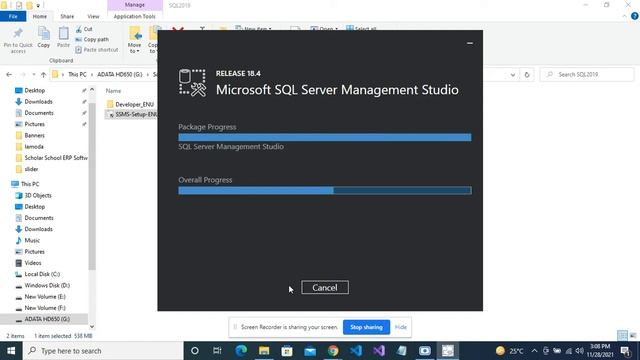This screenshot has width=640, height=360.
Task: Select the Developer_ENU folder
Action: 134,104
